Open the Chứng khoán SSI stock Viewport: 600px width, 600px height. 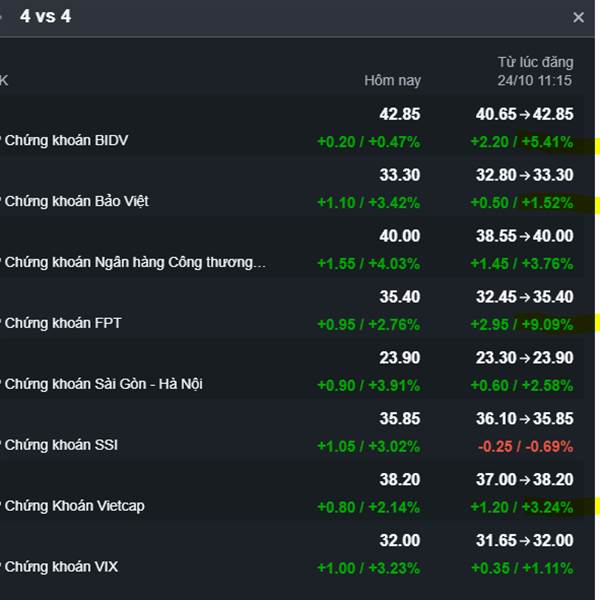pos(61,445)
